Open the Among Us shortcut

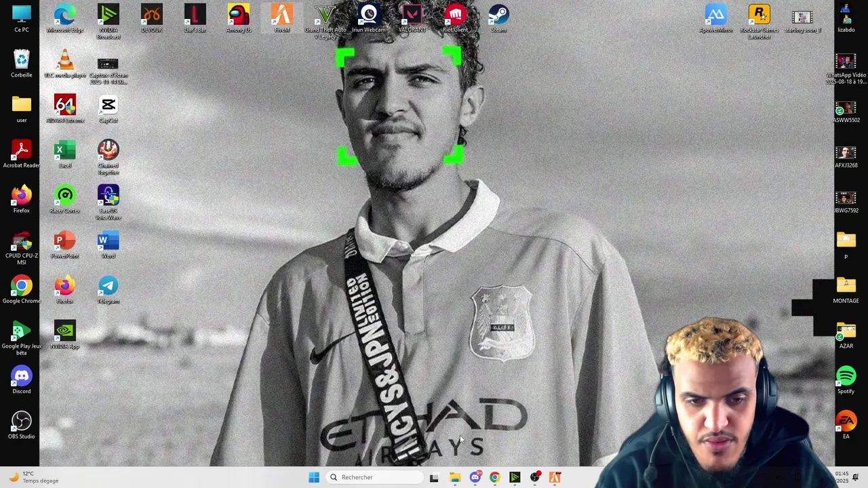tap(238, 18)
